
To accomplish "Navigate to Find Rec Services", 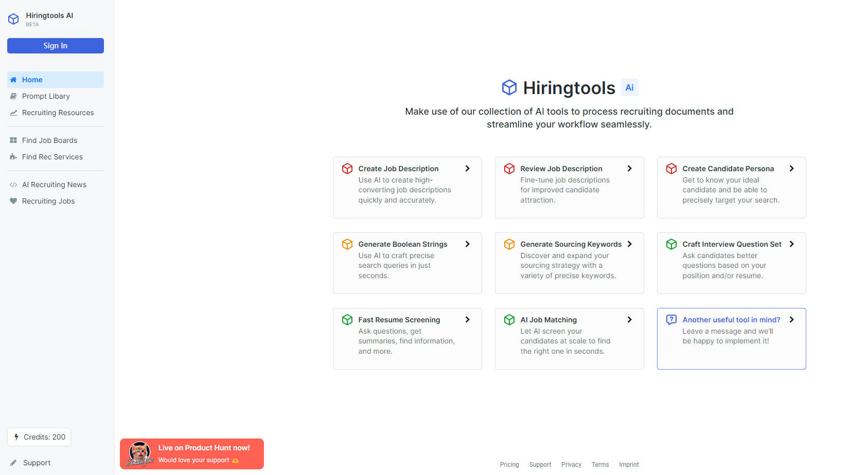I will pyautogui.click(x=56, y=157).
